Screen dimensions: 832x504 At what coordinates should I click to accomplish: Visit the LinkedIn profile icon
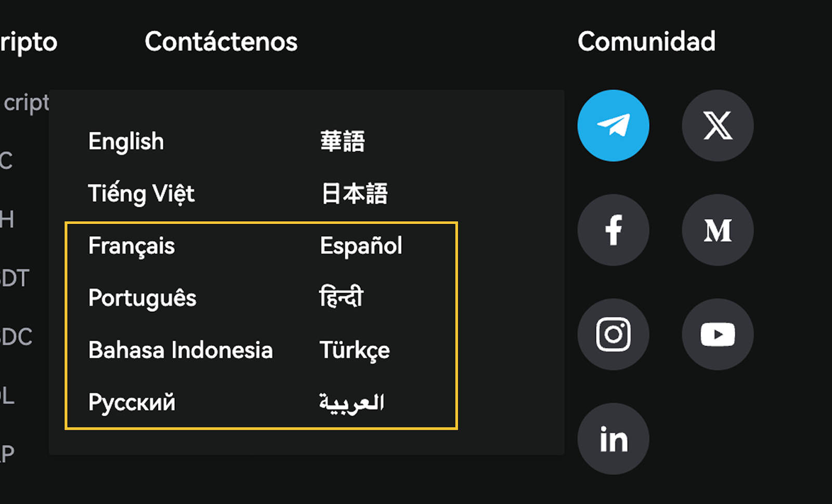pyautogui.click(x=613, y=439)
